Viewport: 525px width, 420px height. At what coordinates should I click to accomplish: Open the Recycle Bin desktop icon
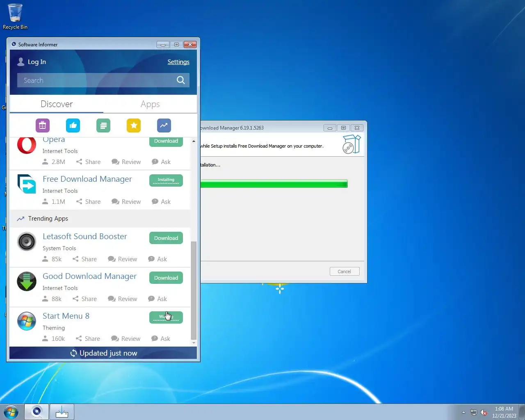(15, 17)
